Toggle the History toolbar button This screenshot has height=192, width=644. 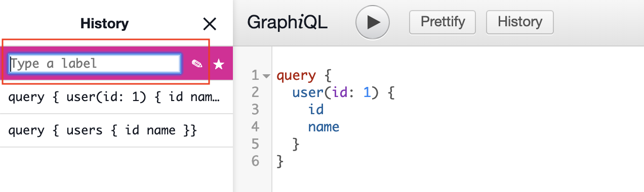(519, 22)
